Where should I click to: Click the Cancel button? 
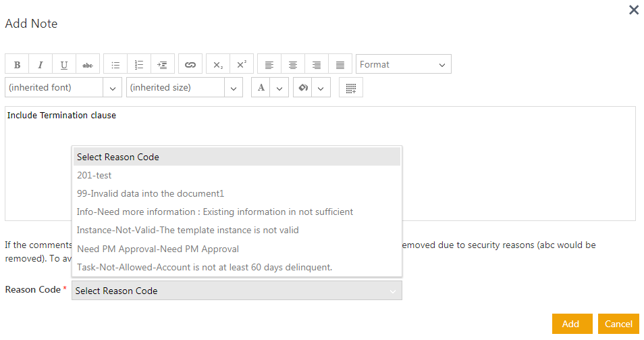pyautogui.click(x=618, y=324)
